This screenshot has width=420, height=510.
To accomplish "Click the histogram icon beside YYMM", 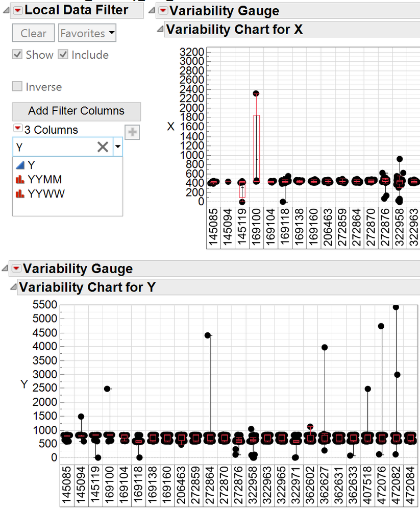I will [20, 179].
